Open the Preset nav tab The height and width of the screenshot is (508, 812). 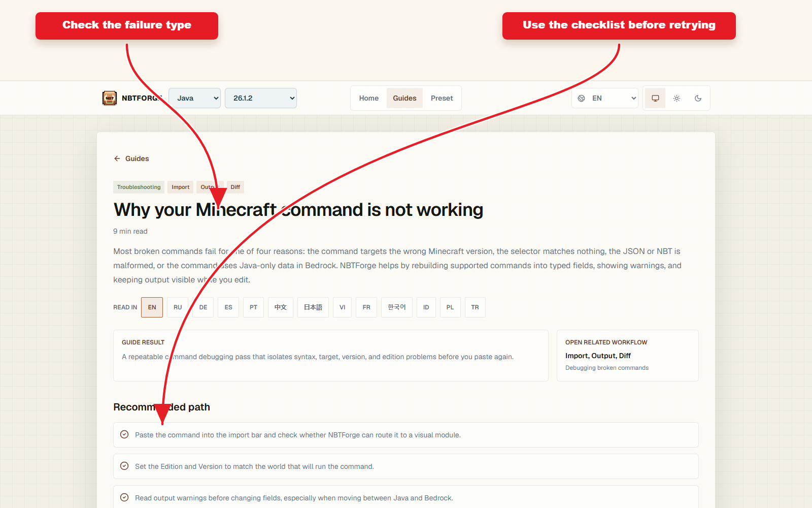(x=442, y=98)
